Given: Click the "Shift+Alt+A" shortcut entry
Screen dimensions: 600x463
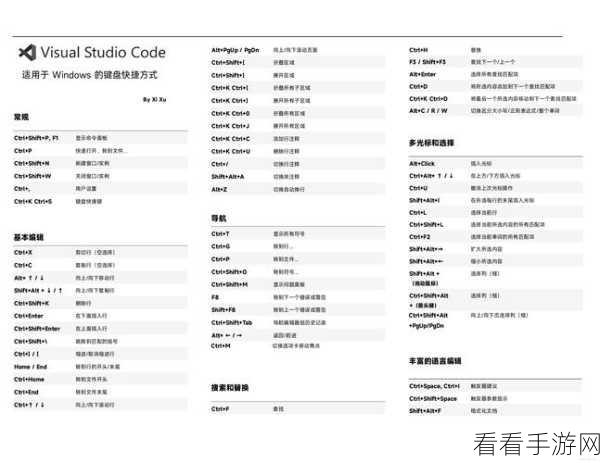Looking at the screenshot, I should 228,177.
